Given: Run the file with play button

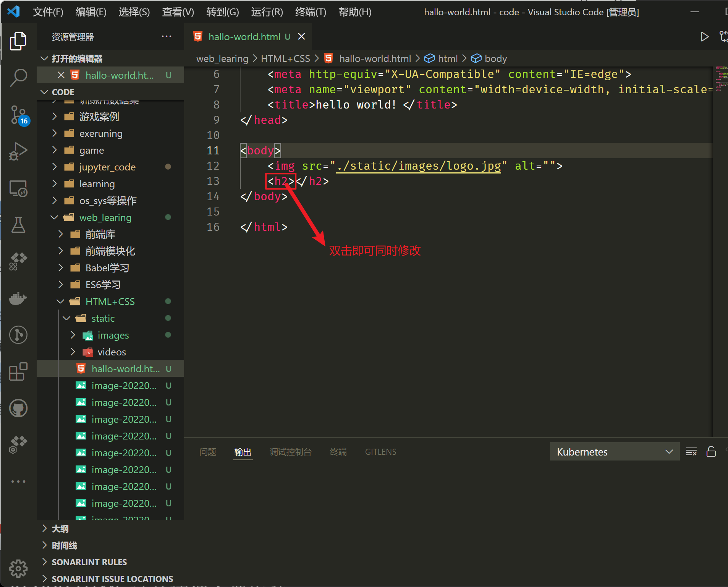Looking at the screenshot, I should tap(705, 37).
